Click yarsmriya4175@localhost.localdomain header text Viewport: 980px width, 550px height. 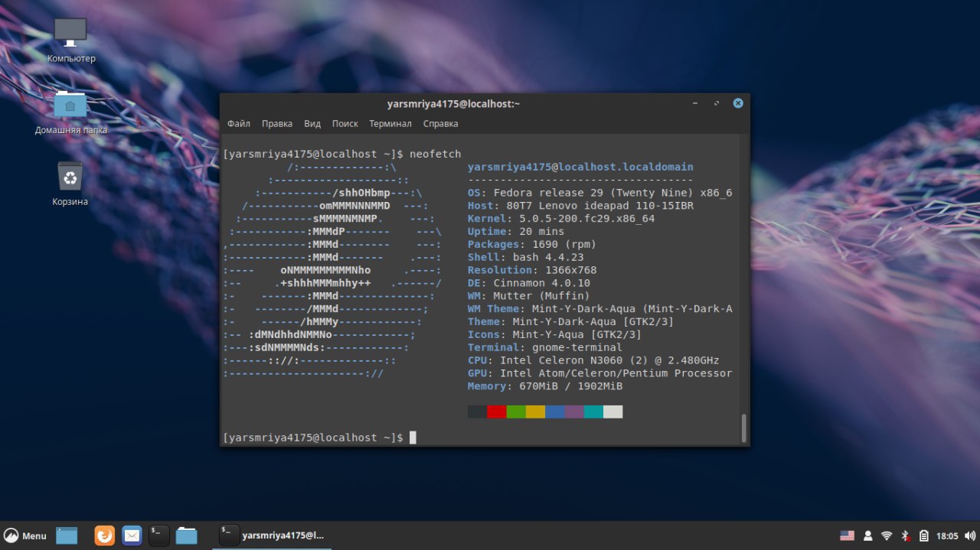(x=580, y=167)
